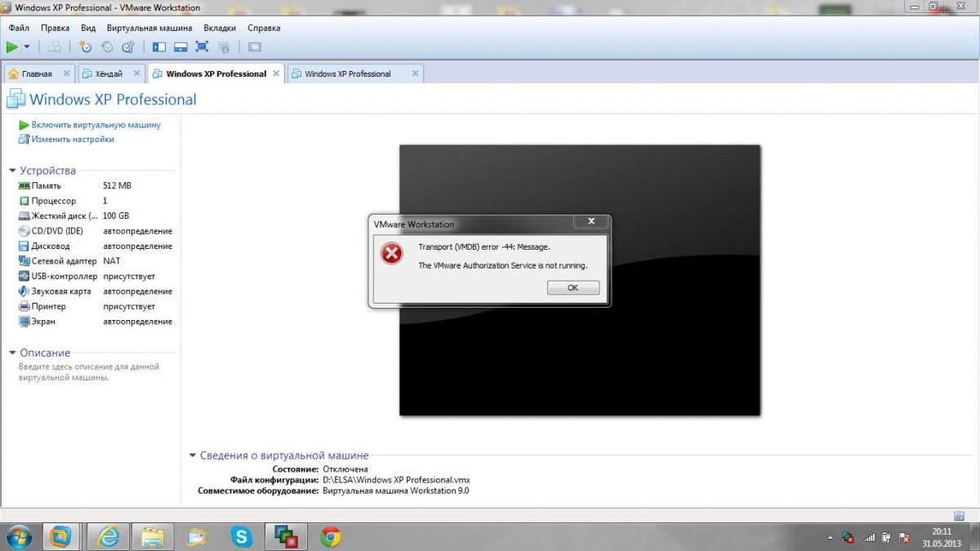Click the status bar icon at bottom right
Image resolution: width=980 pixels, height=551 pixels.
[x=960, y=516]
